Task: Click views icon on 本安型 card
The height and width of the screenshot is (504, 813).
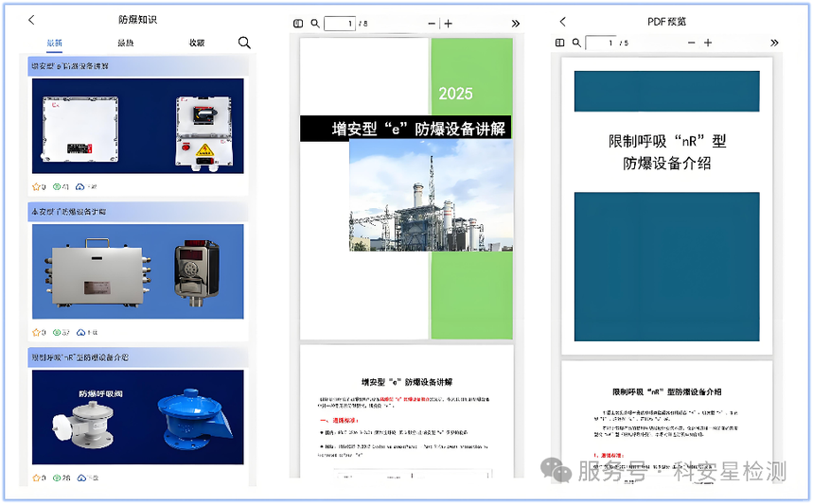Action: coord(57,332)
